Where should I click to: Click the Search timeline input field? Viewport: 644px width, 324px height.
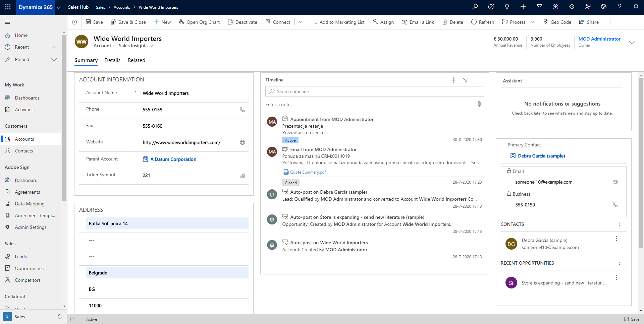point(376,91)
